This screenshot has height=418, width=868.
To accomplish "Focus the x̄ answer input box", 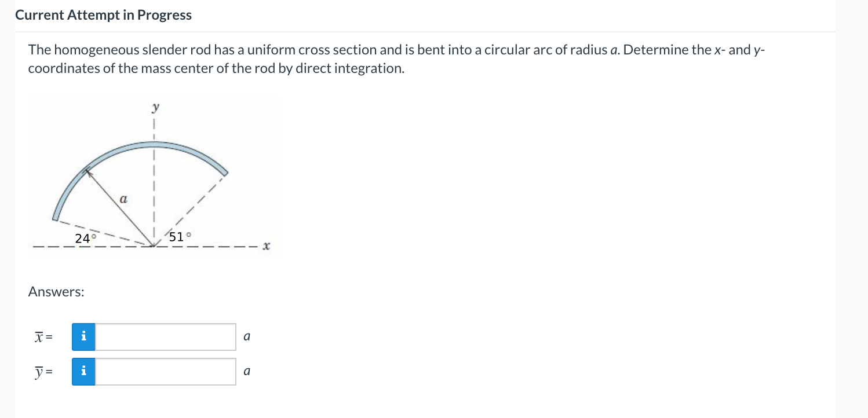I will click(166, 337).
